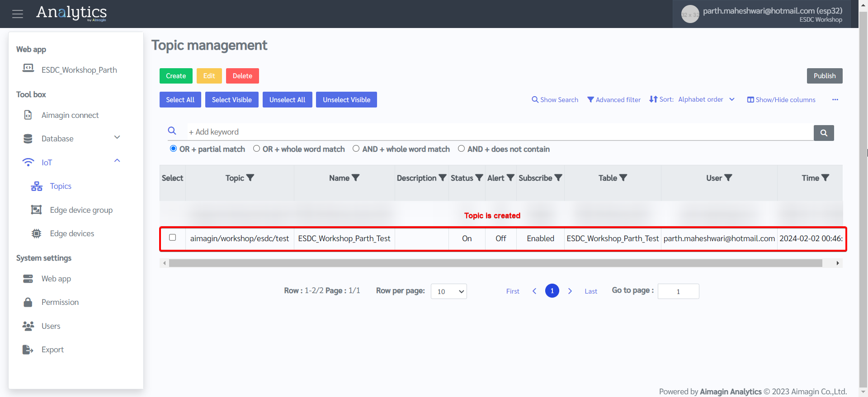
Task: Open the hamburger navigation menu
Action: click(x=18, y=14)
